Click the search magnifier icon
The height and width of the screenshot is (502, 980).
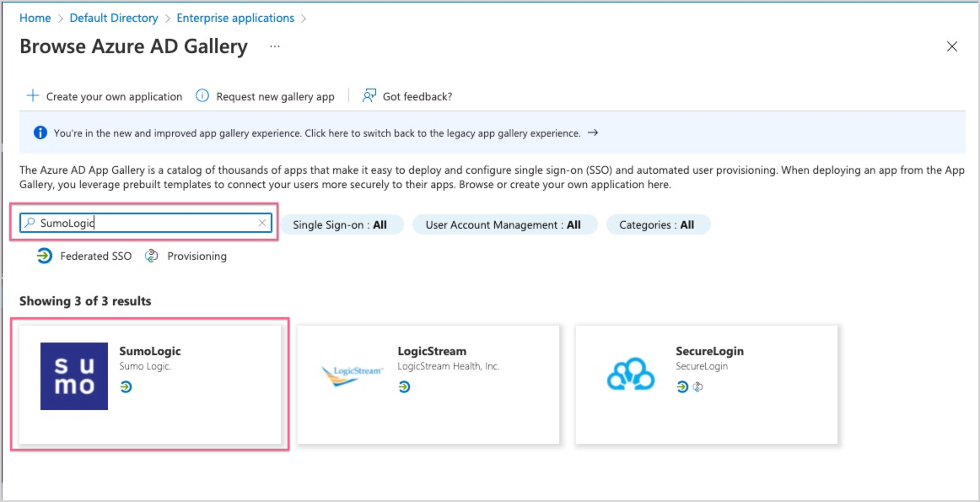point(28,224)
